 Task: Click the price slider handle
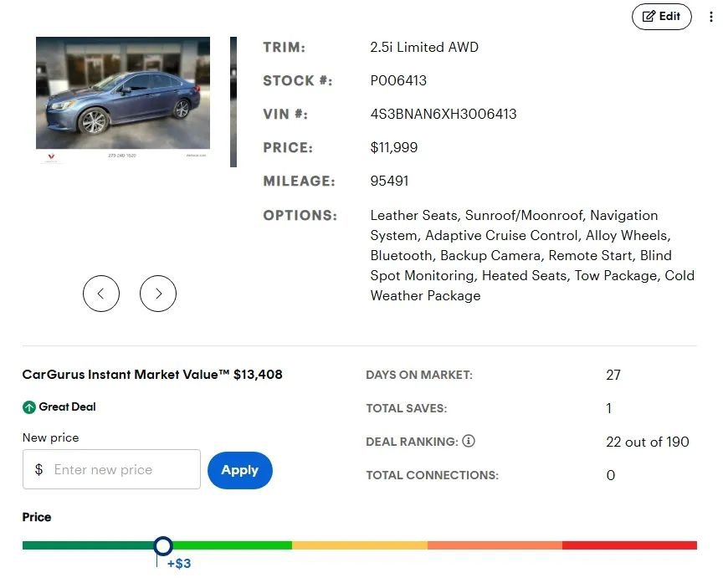tap(163, 545)
